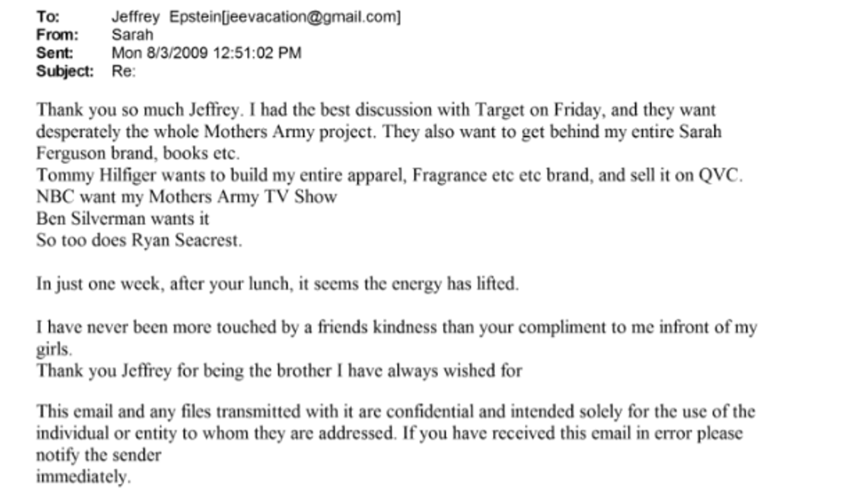Viewport: 868px width, 488px height.
Task: Click the line ending "always wished for"
Action: (x=279, y=371)
